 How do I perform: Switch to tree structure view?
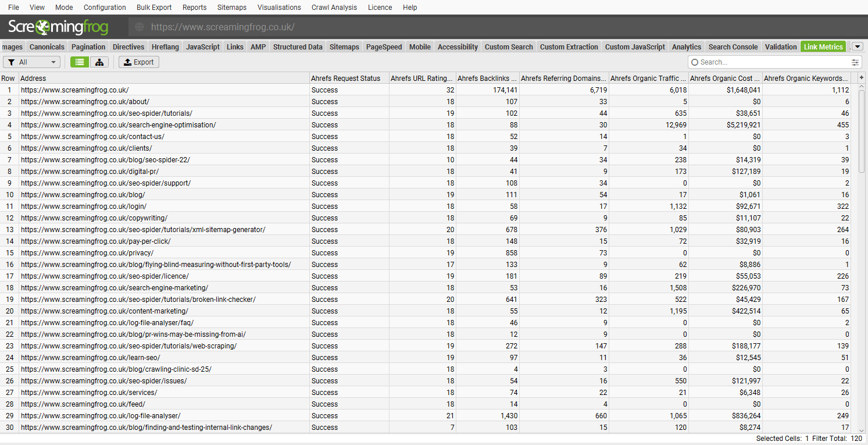pos(99,62)
